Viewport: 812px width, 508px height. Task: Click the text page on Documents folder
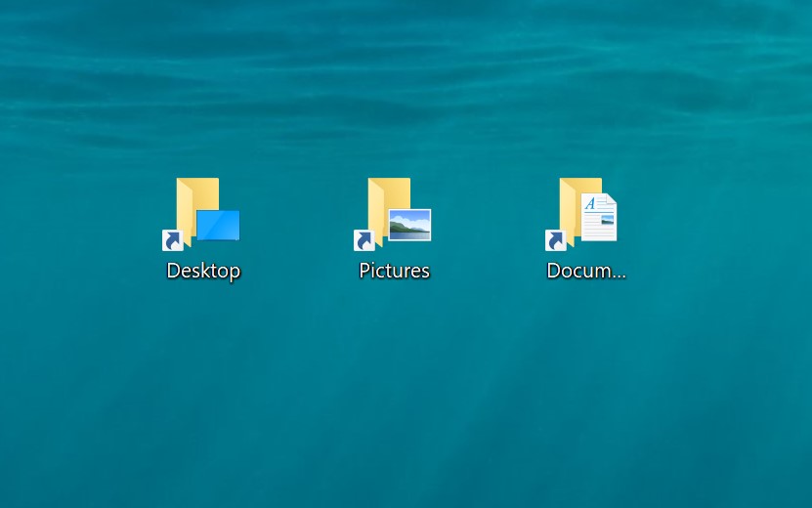599,217
